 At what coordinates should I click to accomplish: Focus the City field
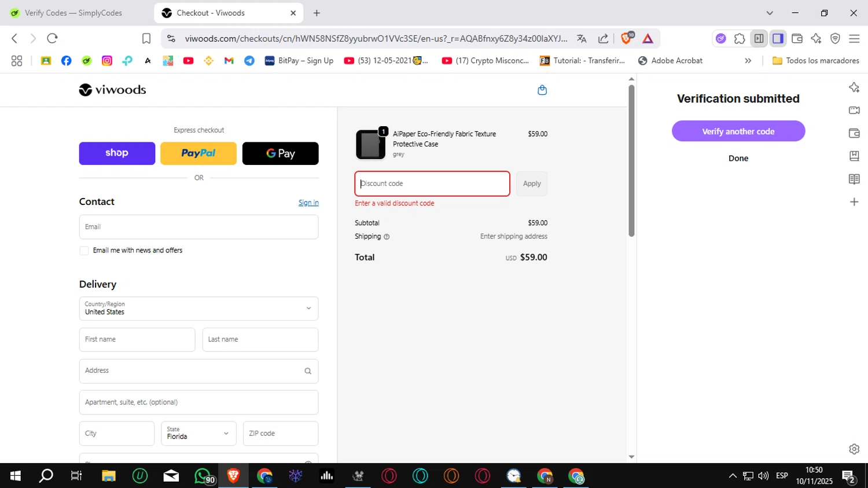[x=117, y=434]
